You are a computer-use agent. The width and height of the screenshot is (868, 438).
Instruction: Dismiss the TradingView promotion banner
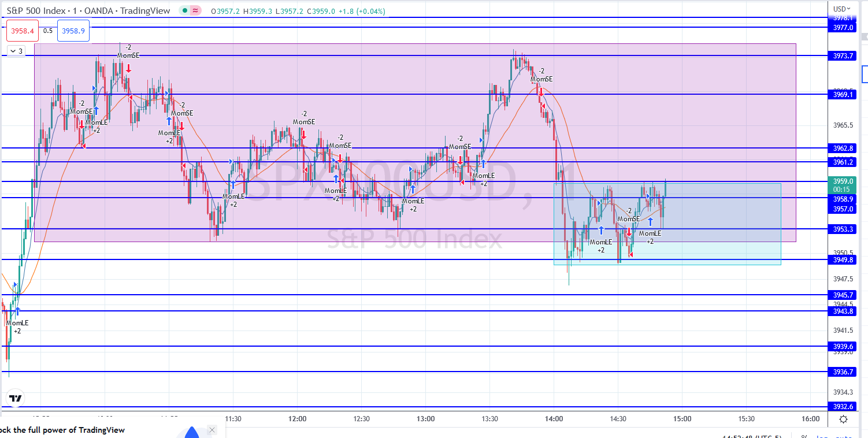point(212,430)
